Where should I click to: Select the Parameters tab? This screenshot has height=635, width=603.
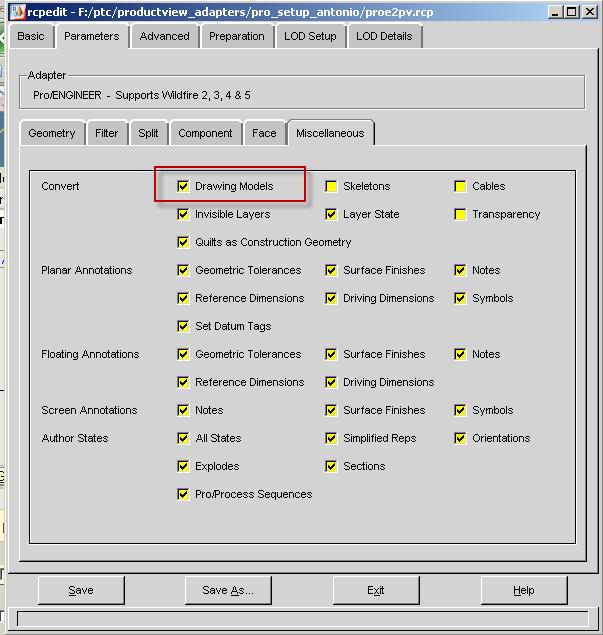[x=92, y=36]
